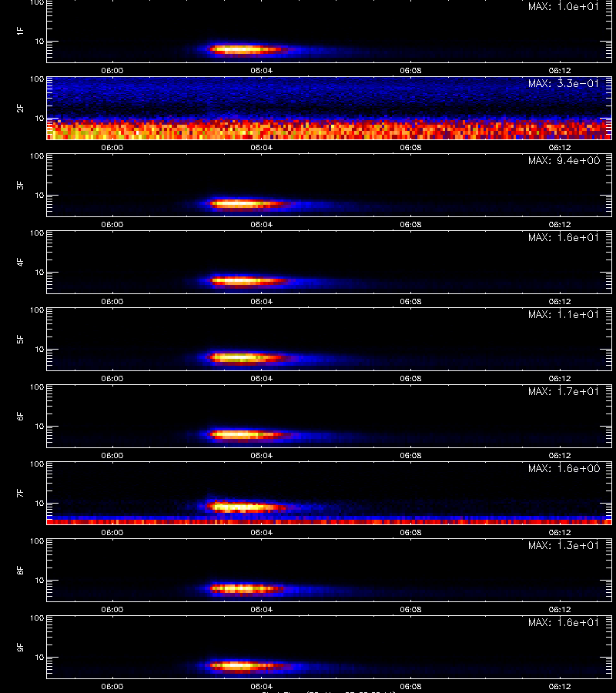616x693 pixels.
Task: Click the 06:08 time label under panel 2F
Action: pyautogui.click(x=410, y=148)
